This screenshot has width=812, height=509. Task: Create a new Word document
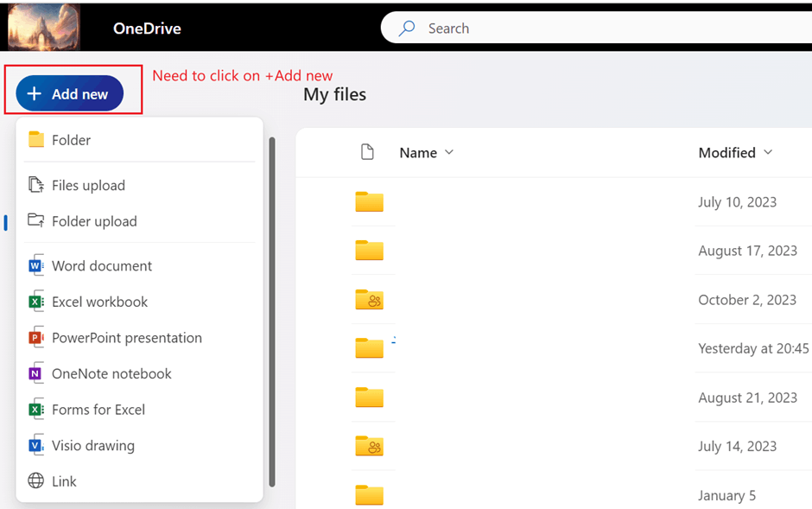140,265
